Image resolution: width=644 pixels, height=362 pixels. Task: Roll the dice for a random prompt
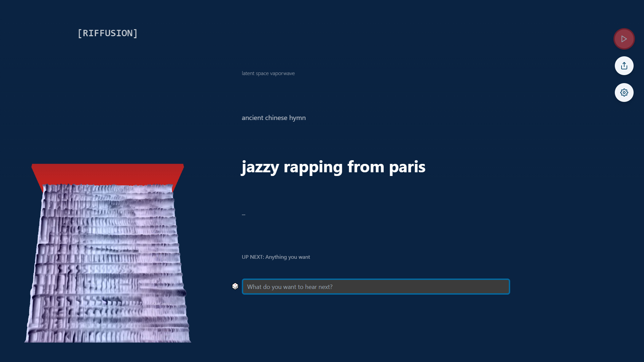point(235,286)
